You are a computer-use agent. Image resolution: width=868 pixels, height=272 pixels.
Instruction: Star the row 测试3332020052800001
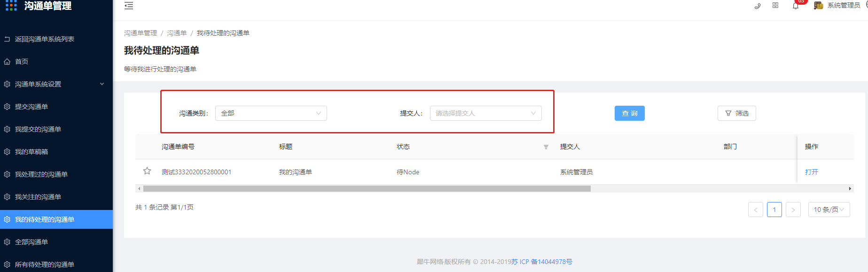coord(147,171)
